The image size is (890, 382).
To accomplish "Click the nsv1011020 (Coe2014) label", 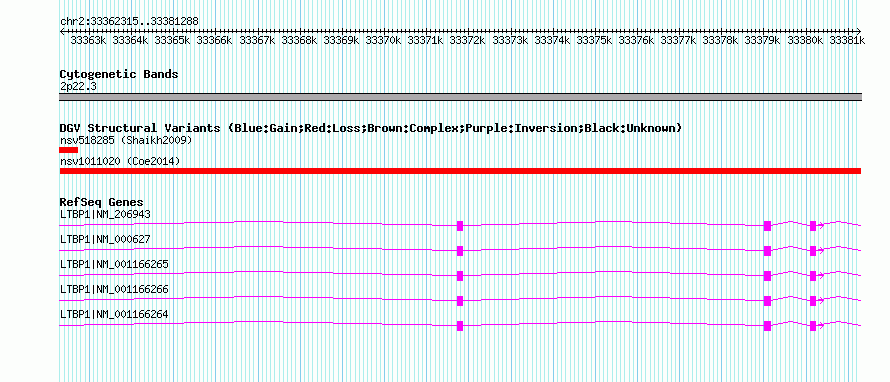I will pyautogui.click(x=120, y=162).
